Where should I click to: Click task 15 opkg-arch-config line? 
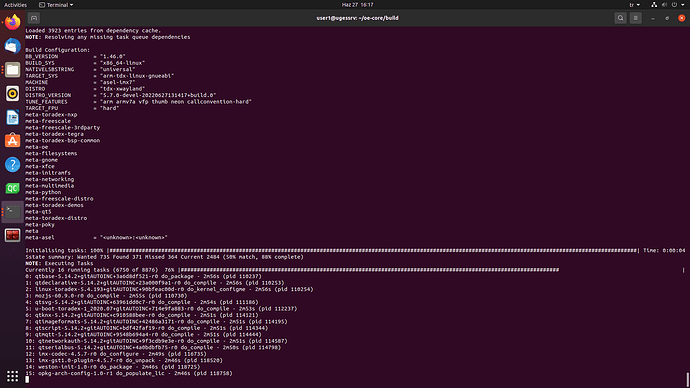(x=129, y=373)
